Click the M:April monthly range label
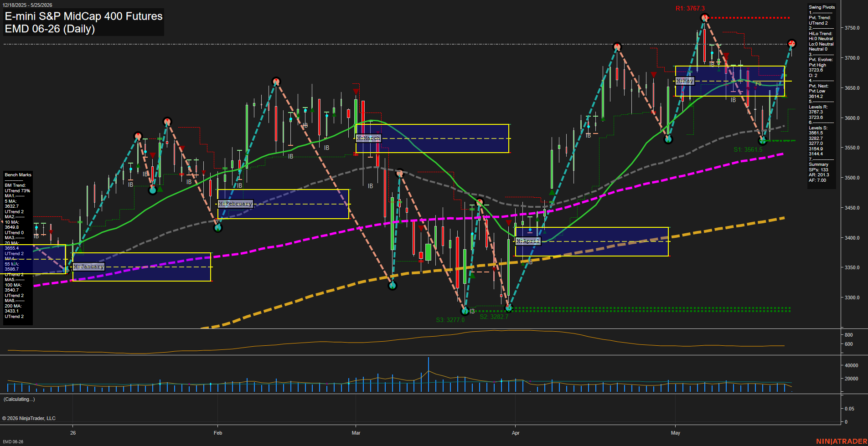Image resolution: width=868 pixels, height=446 pixels. [528, 241]
